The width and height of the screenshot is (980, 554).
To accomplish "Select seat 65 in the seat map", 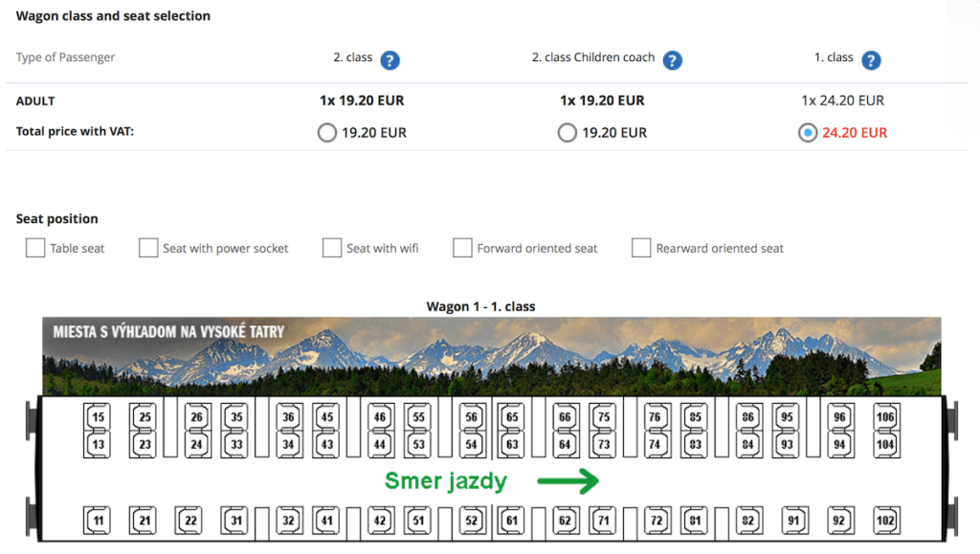I will (x=512, y=417).
